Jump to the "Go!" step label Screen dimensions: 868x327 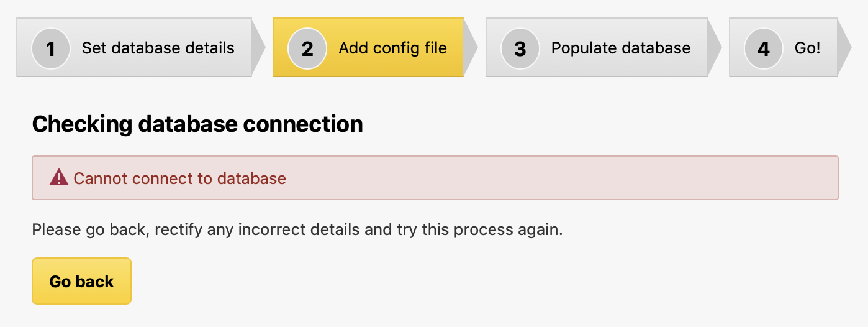pyautogui.click(x=807, y=48)
